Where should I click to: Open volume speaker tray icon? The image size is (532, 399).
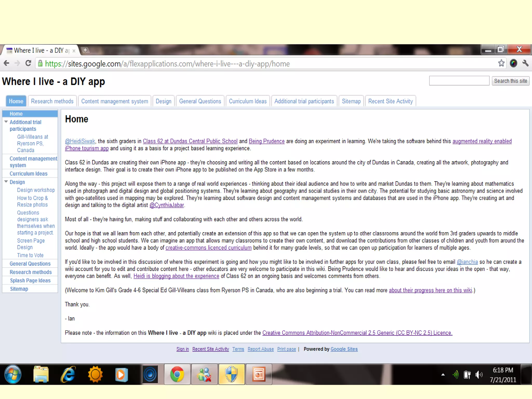tap(478, 375)
